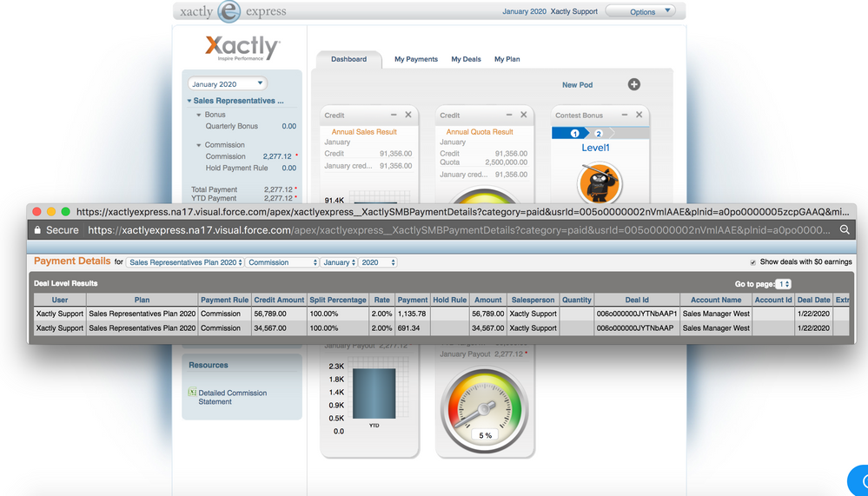The height and width of the screenshot is (496, 868).
Task: Click the yellow minimize button on popup window
Action: [x=51, y=211]
